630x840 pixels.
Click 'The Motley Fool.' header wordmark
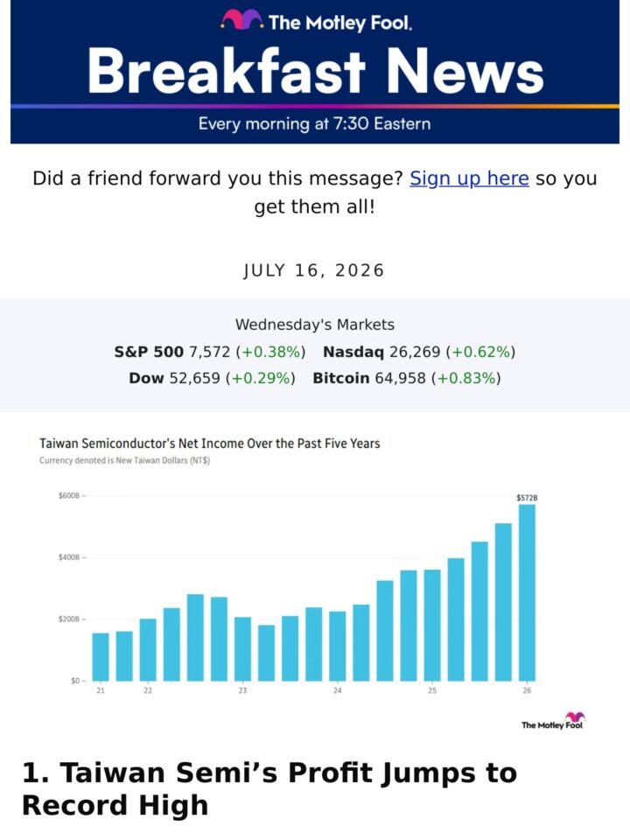click(340, 23)
